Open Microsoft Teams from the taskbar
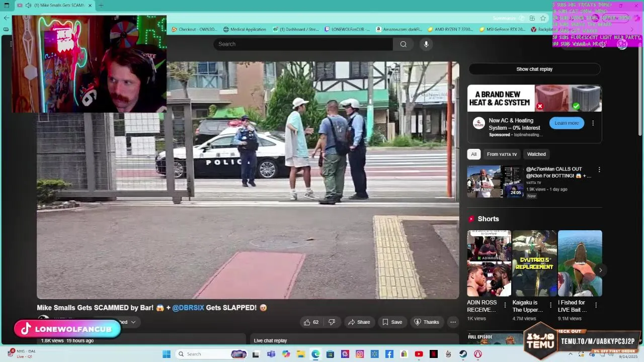The height and width of the screenshot is (362, 644). coord(271,354)
